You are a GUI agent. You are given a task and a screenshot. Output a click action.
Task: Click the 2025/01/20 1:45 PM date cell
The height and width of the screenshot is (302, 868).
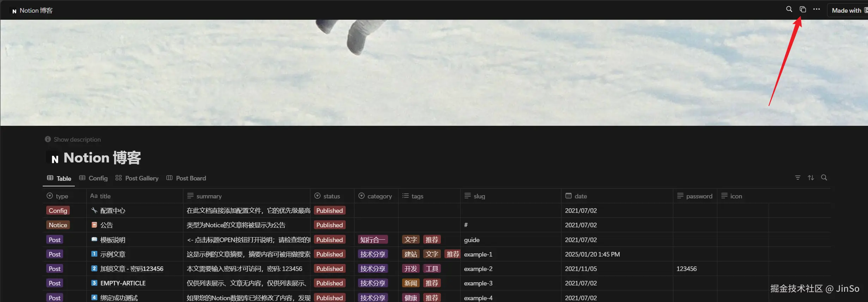(x=617, y=254)
